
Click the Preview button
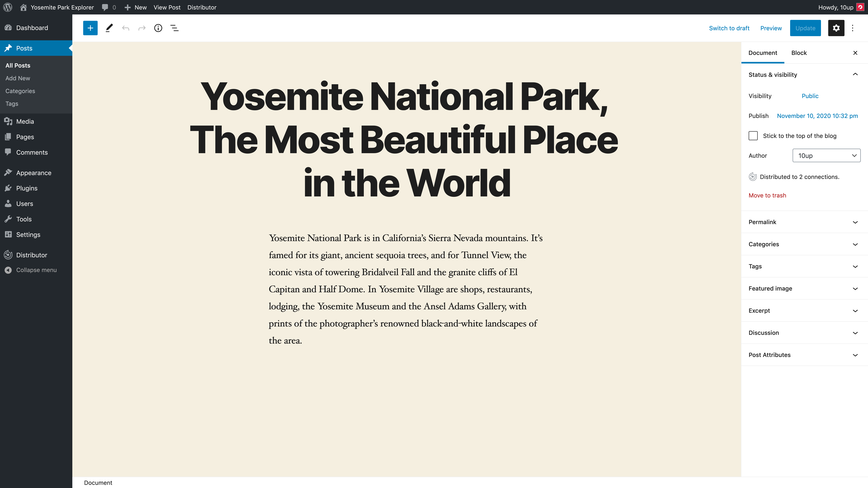[x=771, y=28]
